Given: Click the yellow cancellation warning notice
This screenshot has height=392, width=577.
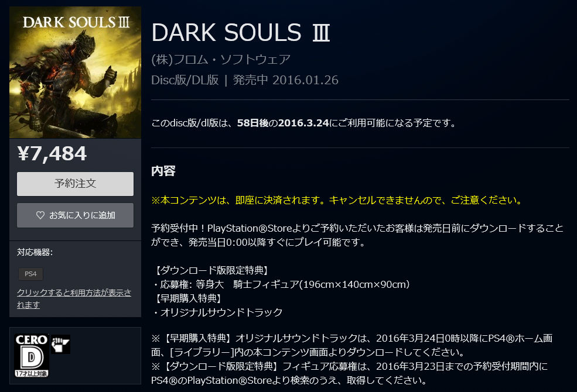Looking at the screenshot, I should click(337, 200).
